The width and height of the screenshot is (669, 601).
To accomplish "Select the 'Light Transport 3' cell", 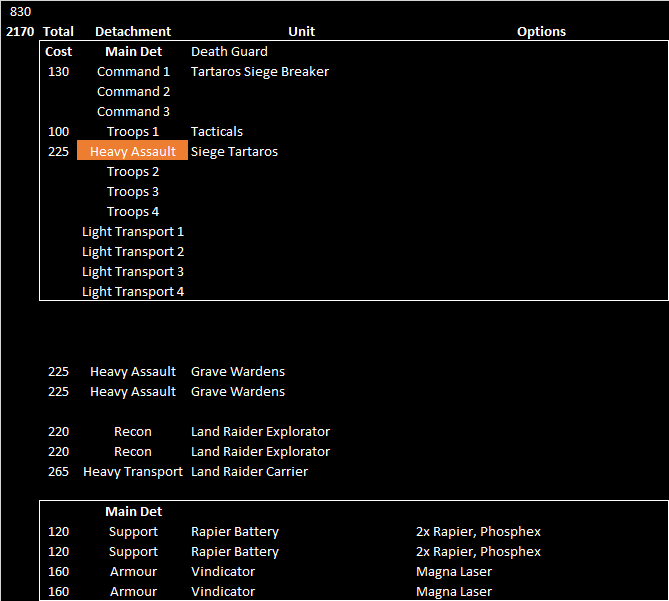I will click(133, 272).
